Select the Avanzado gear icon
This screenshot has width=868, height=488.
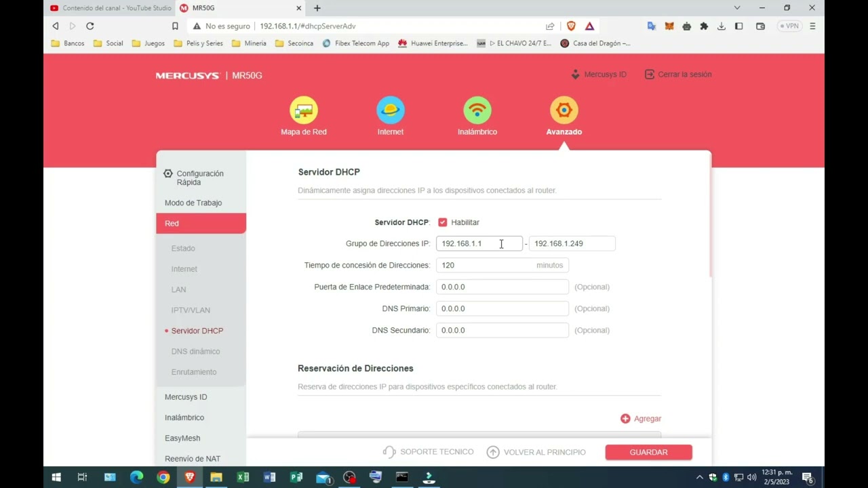click(x=564, y=110)
